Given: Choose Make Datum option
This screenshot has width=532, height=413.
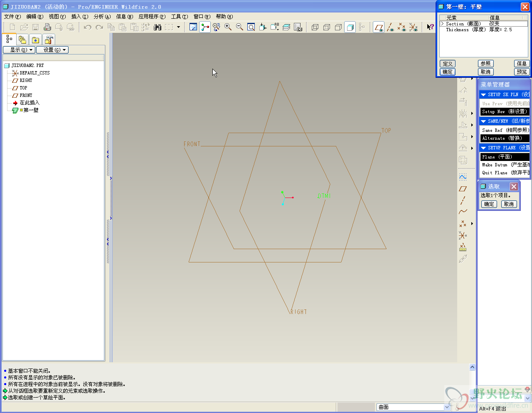Looking at the screenshot, I should (505, 165).
